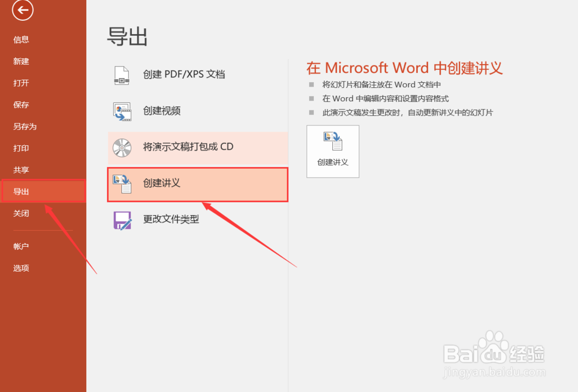This screenshot has width=578, height=392.
Task: Click the 导出 page heading
Action: coord(128,36)
